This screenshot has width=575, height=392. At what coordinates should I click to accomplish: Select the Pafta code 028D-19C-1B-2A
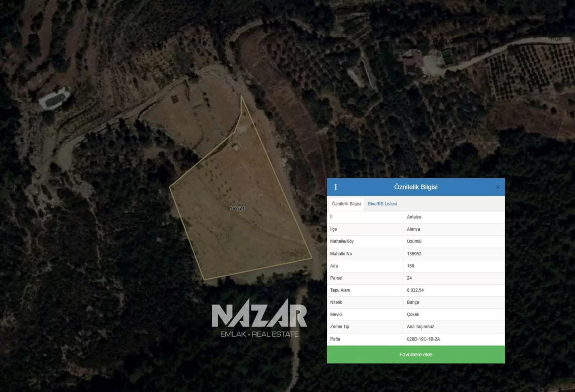[423, 339]
